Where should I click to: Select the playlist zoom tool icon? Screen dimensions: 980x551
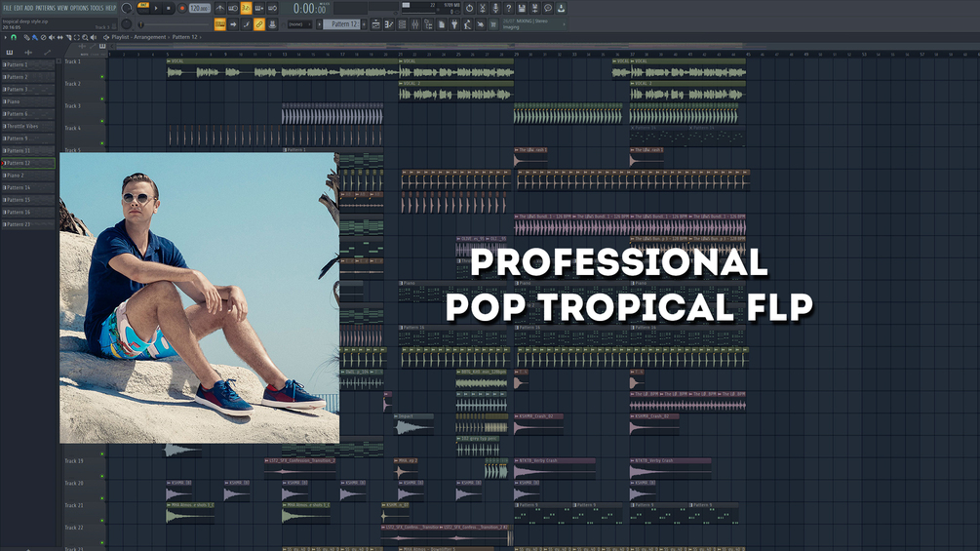(x=85, y=37)
